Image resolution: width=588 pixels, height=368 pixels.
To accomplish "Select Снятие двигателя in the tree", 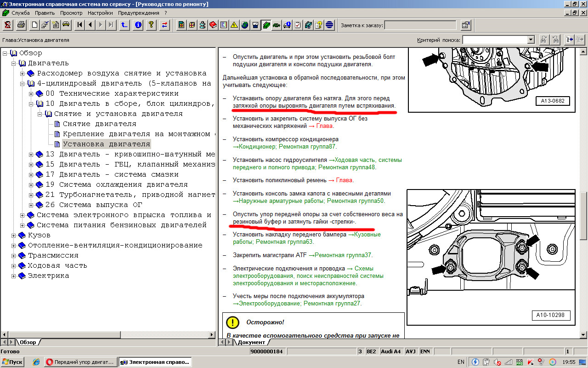I will (99, 124).
